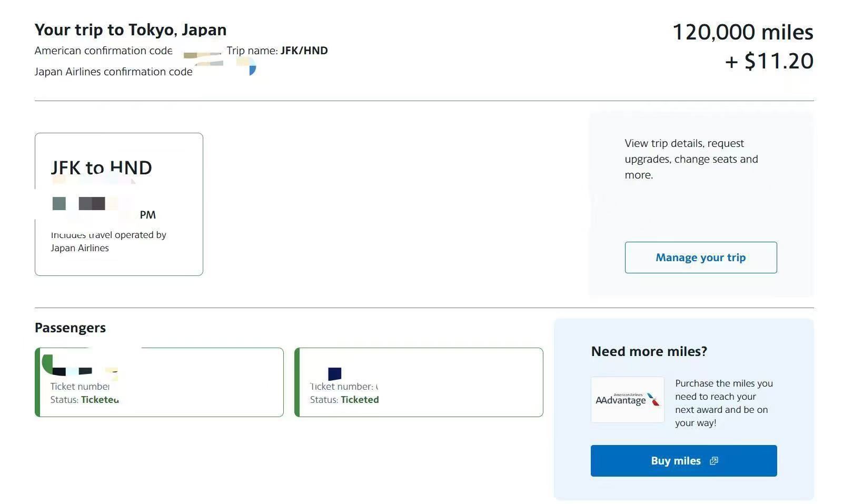
Task: Select the second passenger's ticket card
Action: click(419, 382)
